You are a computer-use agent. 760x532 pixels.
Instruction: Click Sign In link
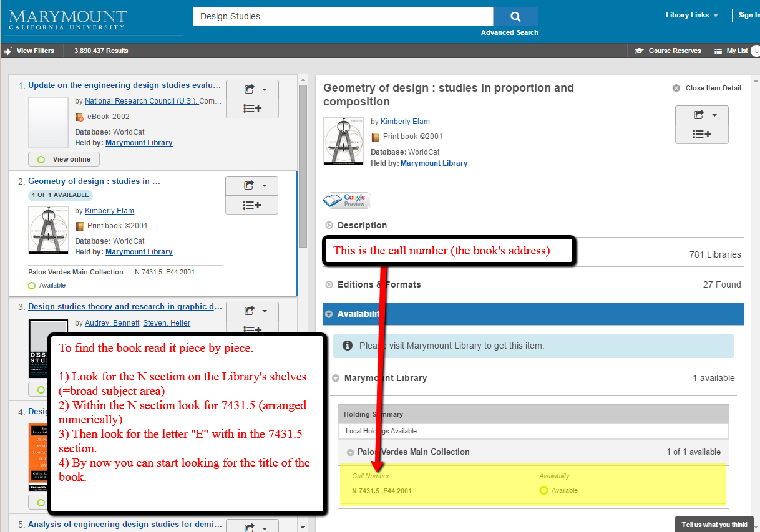pos(749,16)
